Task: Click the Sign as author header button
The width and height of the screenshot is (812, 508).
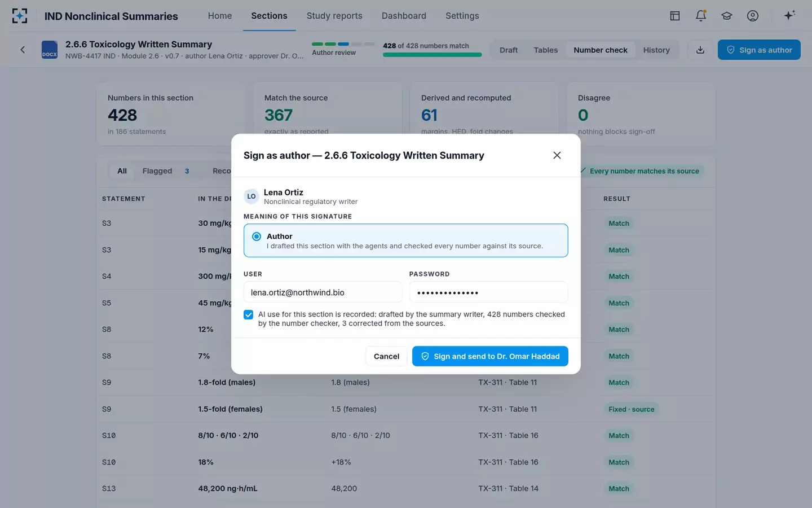Action: (759, 50)
